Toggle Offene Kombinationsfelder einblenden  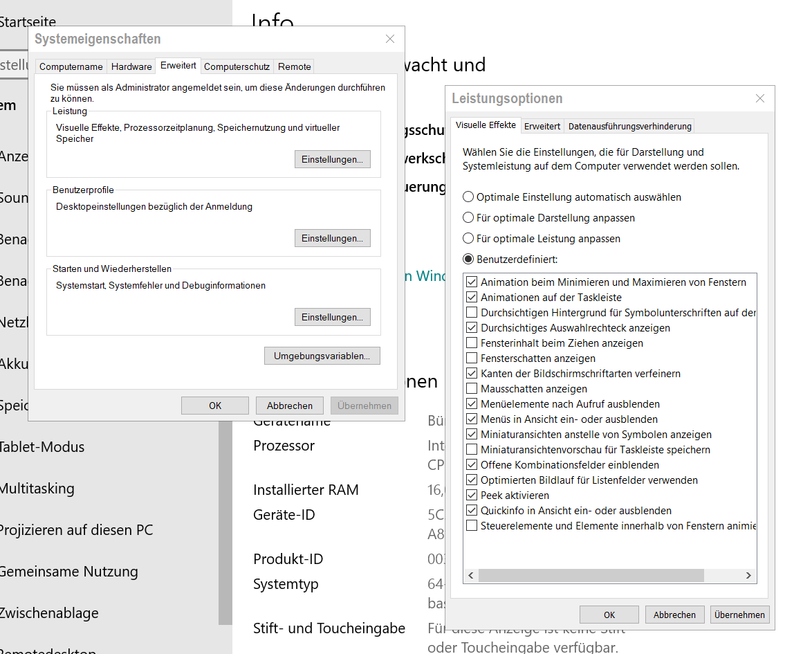point(472,464)
